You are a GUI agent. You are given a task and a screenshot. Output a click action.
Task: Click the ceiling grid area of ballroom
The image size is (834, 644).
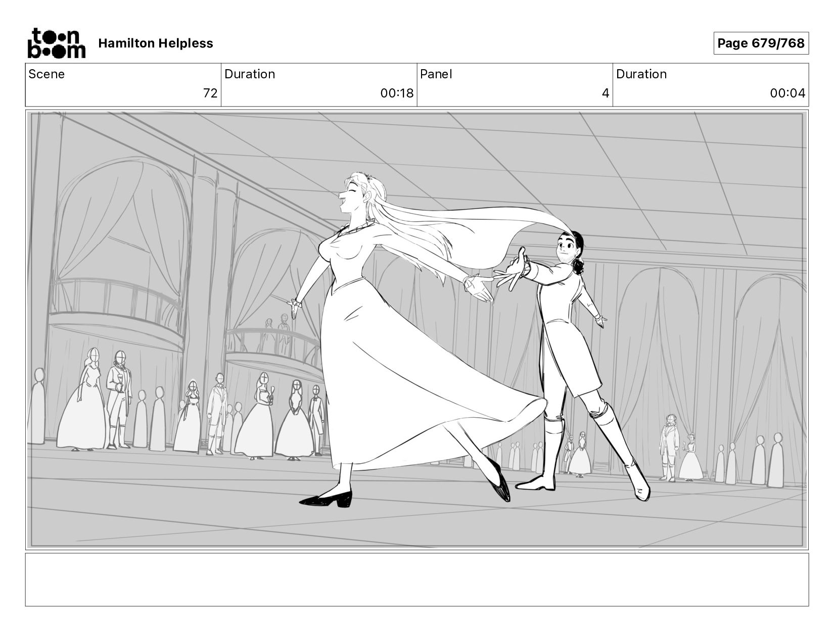[x=556, y=167]
